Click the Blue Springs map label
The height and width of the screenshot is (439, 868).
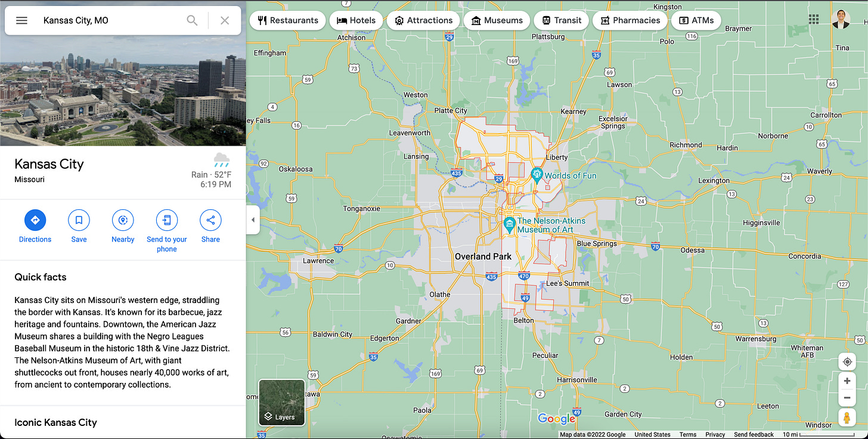[x=597, y=243]
